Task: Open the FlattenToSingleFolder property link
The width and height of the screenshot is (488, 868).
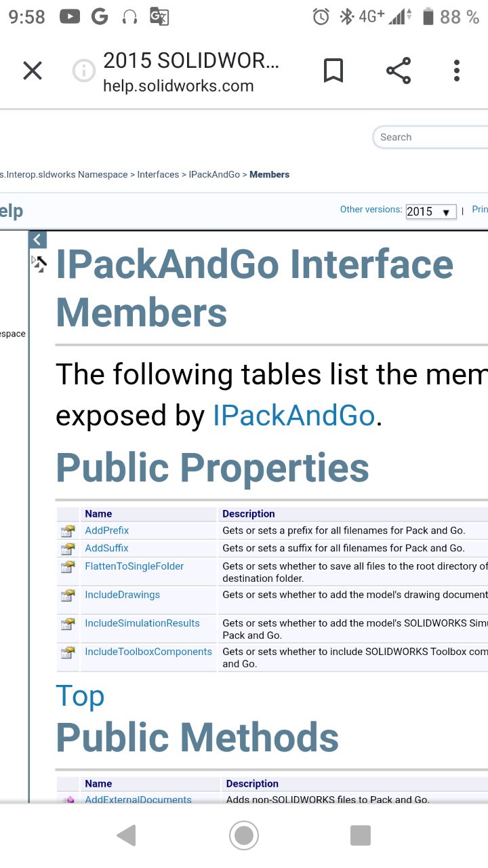Action: coord(134,566)
